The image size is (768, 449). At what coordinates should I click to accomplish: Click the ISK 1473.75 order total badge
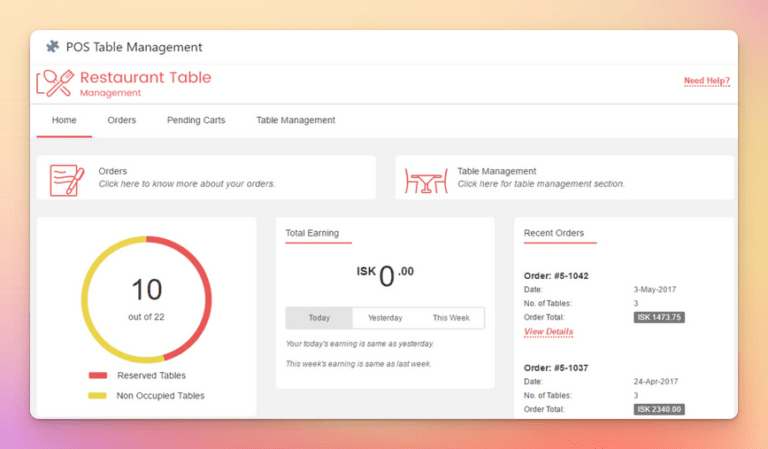pyautogui.click(x=659, y=317)
